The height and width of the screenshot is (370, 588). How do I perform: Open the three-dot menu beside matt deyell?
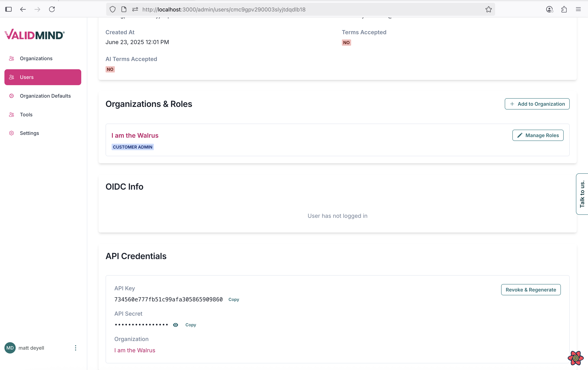pyautogui.click(x=75, y=348)
